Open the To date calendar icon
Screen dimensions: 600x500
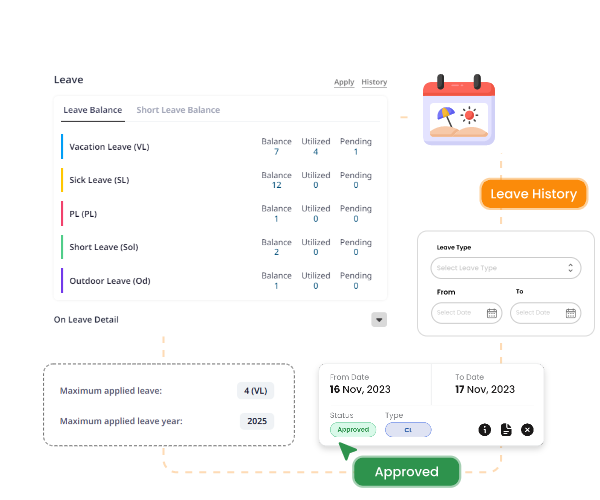click(x=570, y=313)
